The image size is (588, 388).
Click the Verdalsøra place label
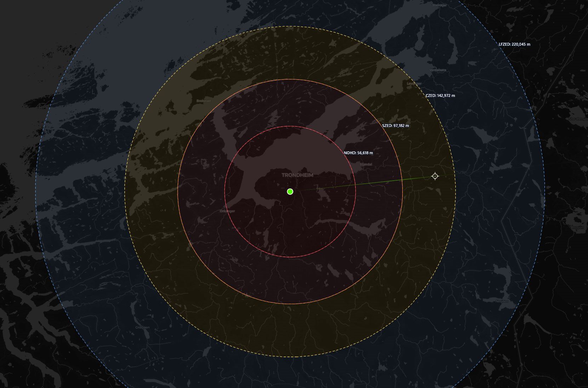click(438, 70)
